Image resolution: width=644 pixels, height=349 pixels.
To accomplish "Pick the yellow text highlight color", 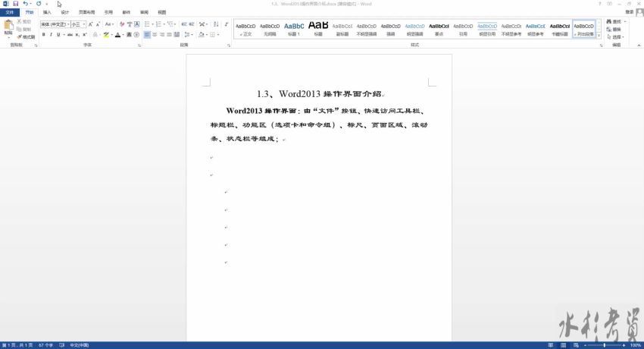I will pos(106,35).
